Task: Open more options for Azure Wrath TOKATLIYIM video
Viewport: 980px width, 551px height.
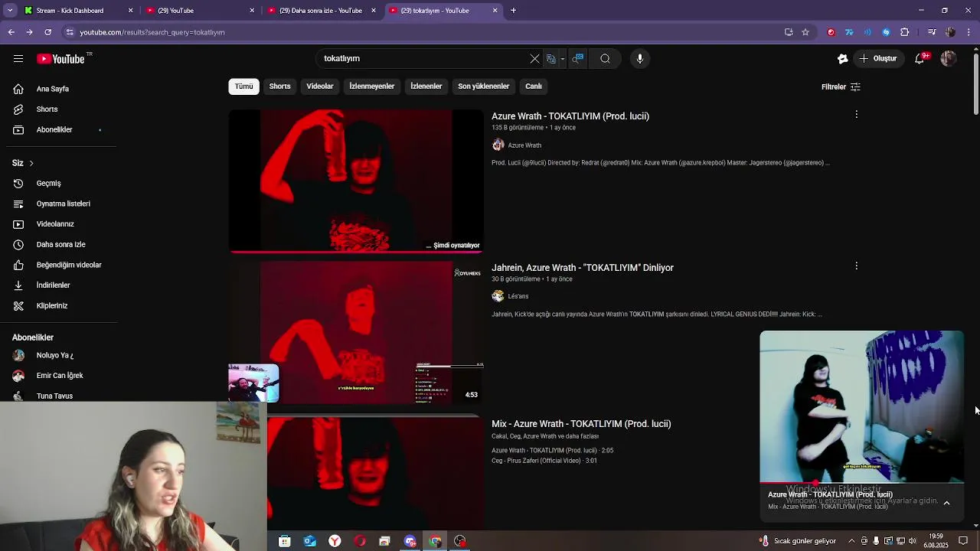Action: coord(856,115)
